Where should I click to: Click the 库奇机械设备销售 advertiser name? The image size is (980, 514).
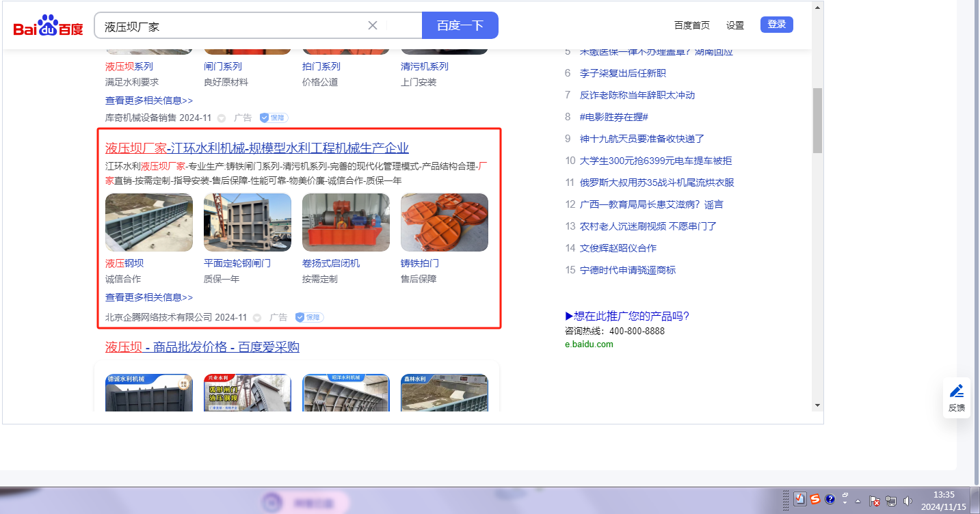(x=141, y=118)
